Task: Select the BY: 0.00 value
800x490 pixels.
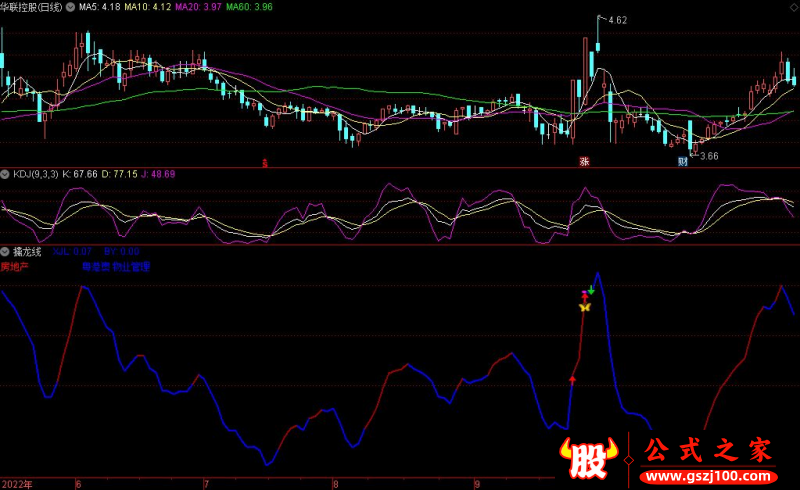Action: 121,251
